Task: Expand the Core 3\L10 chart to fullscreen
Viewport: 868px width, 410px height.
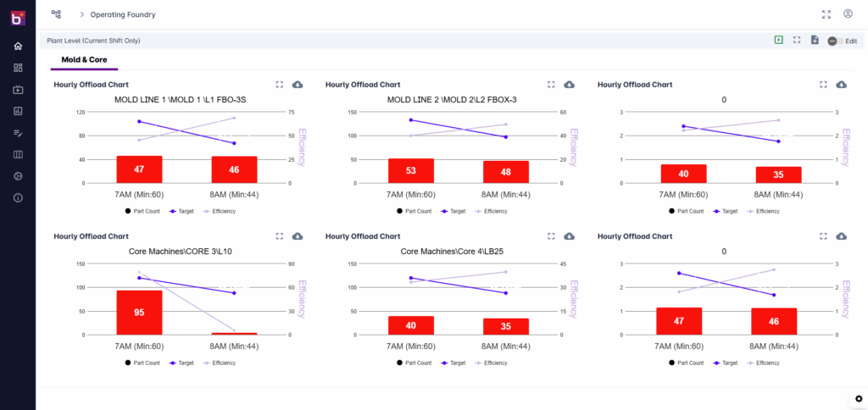Action: pyautogui.click(x=279, y=236)
